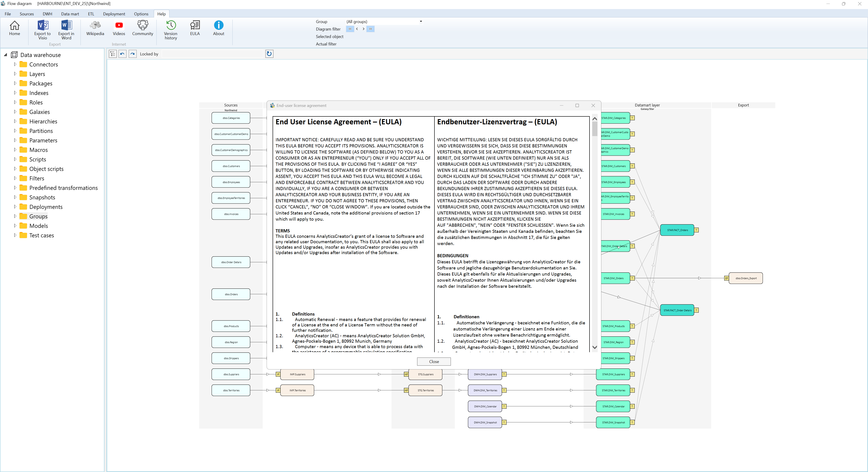The height and width of the screenshot is (472, 868).
Task: Expand the Macros tree node
Action: pos(15,150)
